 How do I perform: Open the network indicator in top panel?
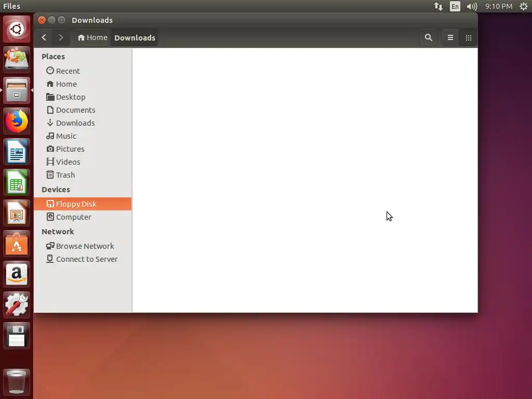point(438,6)
